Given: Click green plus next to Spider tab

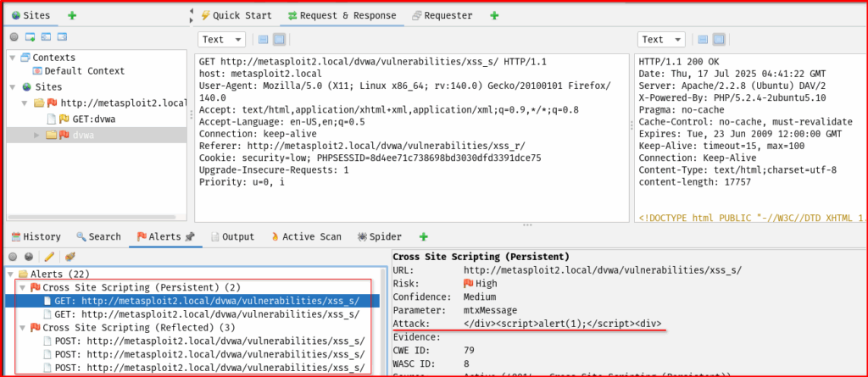Looking at the screenshot, I should [x=424, y=237].
